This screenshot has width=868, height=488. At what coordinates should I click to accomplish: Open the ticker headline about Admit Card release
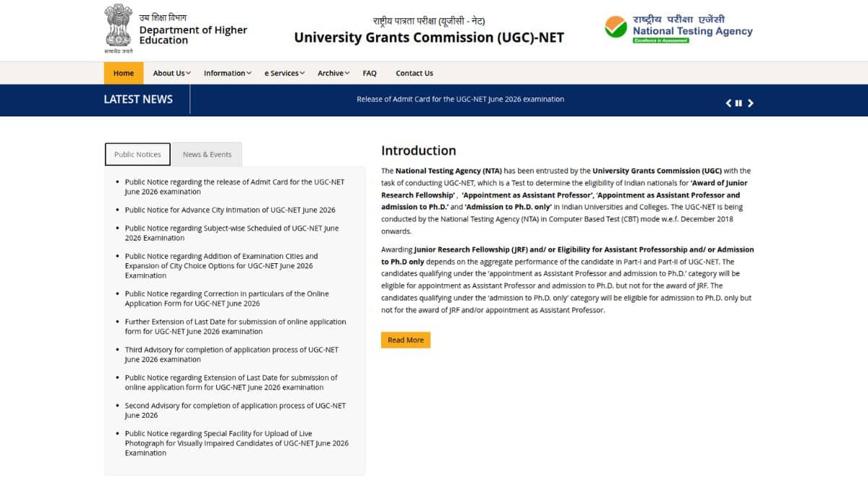point(460,99)
